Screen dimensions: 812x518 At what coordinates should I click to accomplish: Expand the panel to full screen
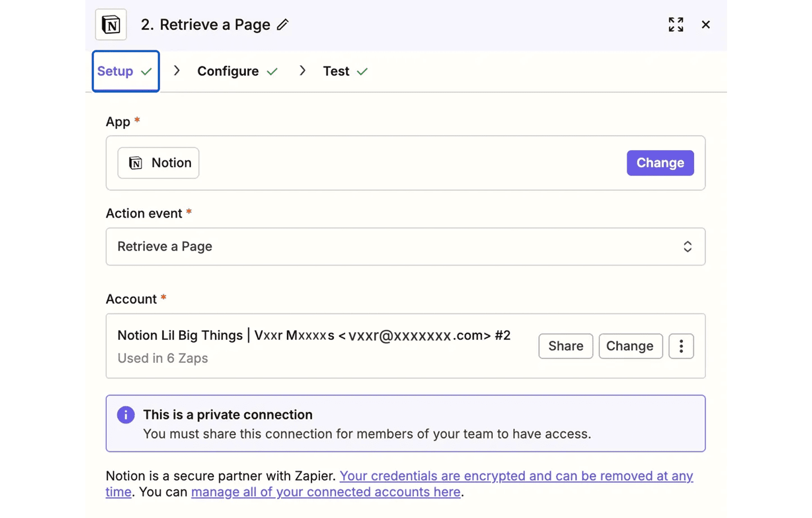[x=676, y=24]
